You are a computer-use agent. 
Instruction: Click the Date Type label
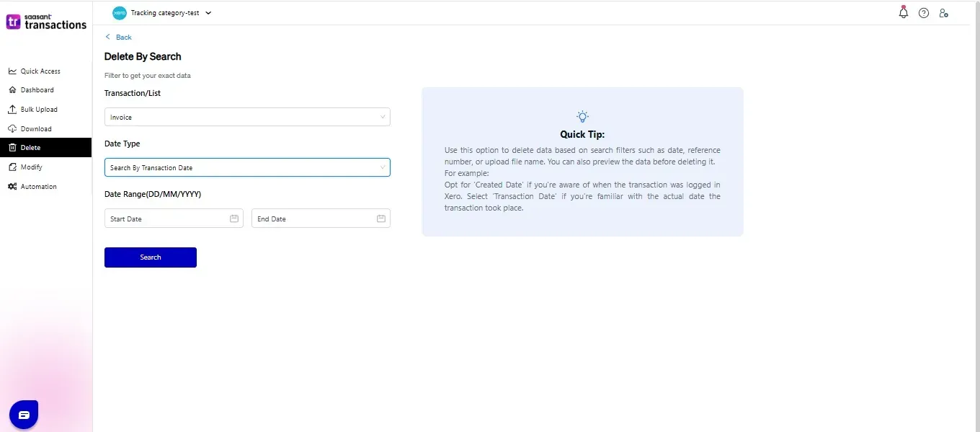(x=122, y=144)
